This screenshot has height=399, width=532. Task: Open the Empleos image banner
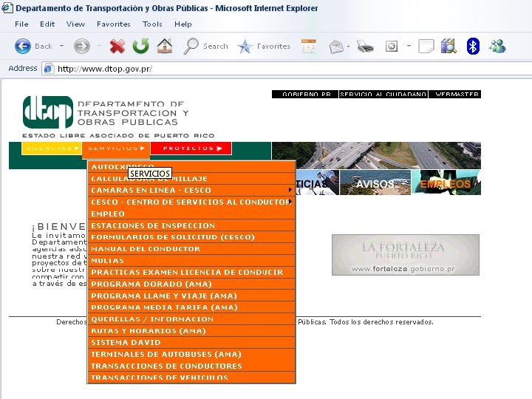click(x=446, y=183)
